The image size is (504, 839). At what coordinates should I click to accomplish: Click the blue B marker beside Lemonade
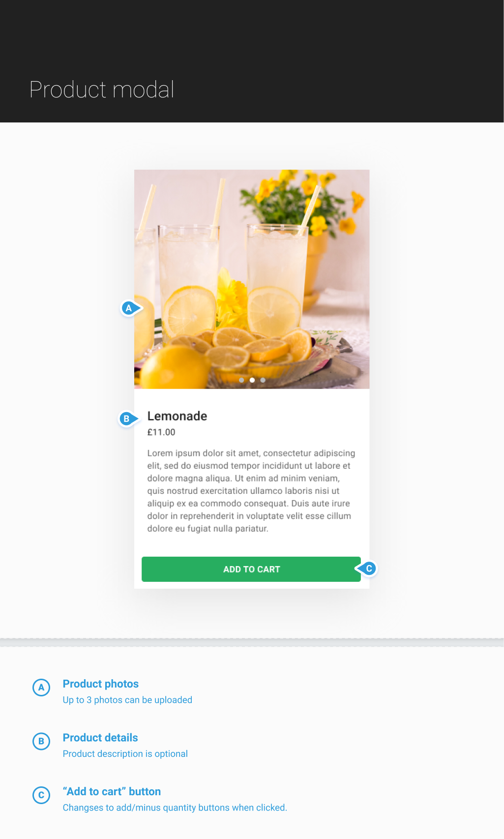point(128,419)
